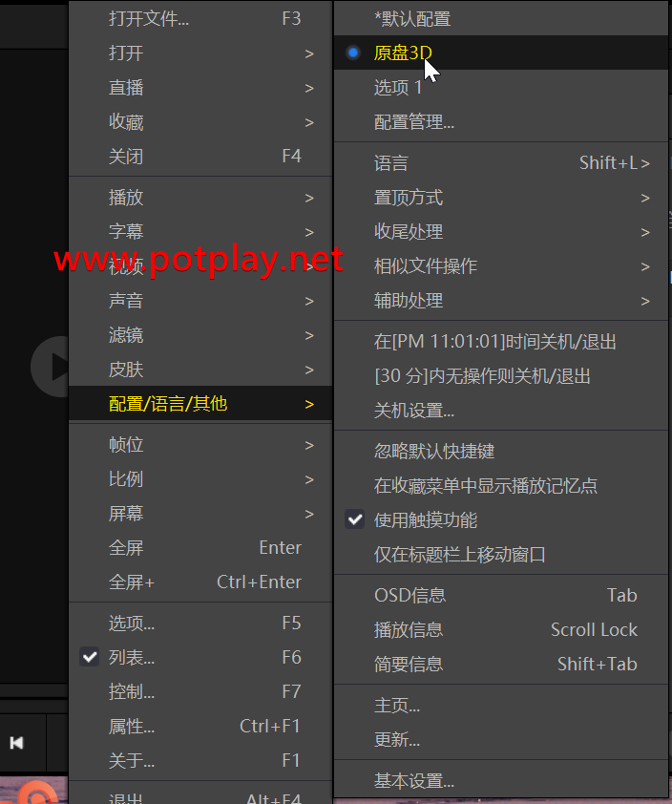Expand the 打开 submenu
Viewport: 672px width, 804px height.
pos(200,53)
